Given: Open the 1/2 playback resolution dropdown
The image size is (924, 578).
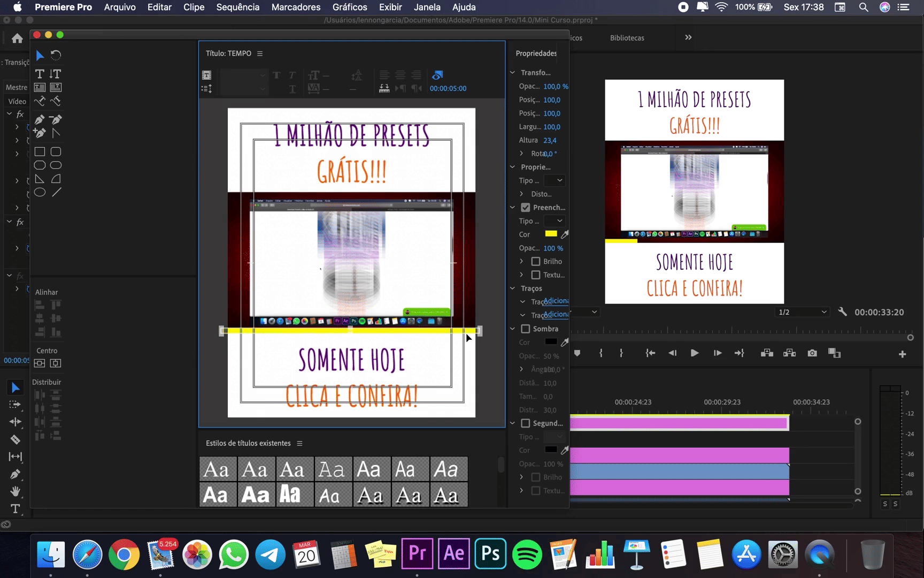Looking at the screenshot, I should pyautogui.click(x=802, y=312).
